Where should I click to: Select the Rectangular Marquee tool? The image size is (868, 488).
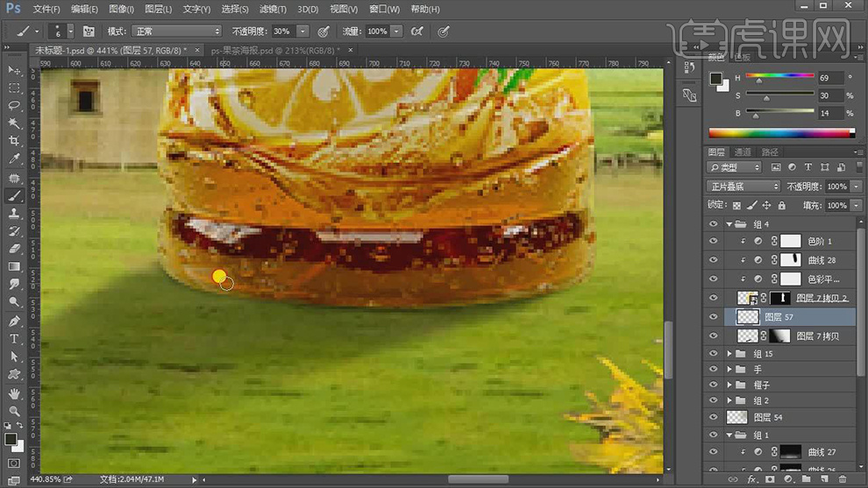[14, 88]
